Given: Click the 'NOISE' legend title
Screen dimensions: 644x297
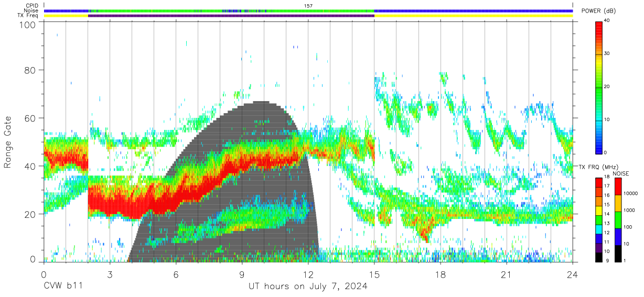Looking at the screenshot, I should 621,173.
